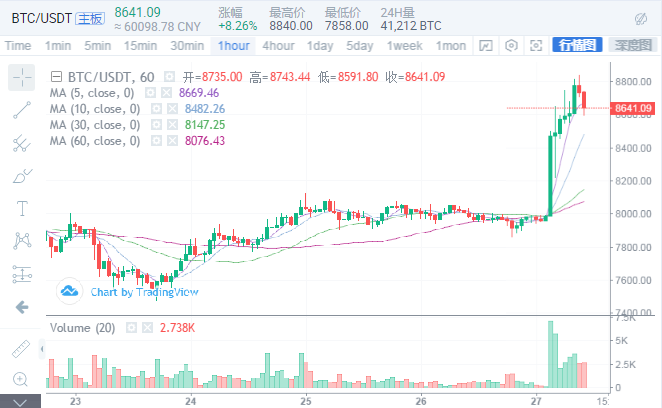The width and height of the screenshot is (662, 408).
Task: Click the MA (60, close, 0) label
Action: click(x=95, y=141)
